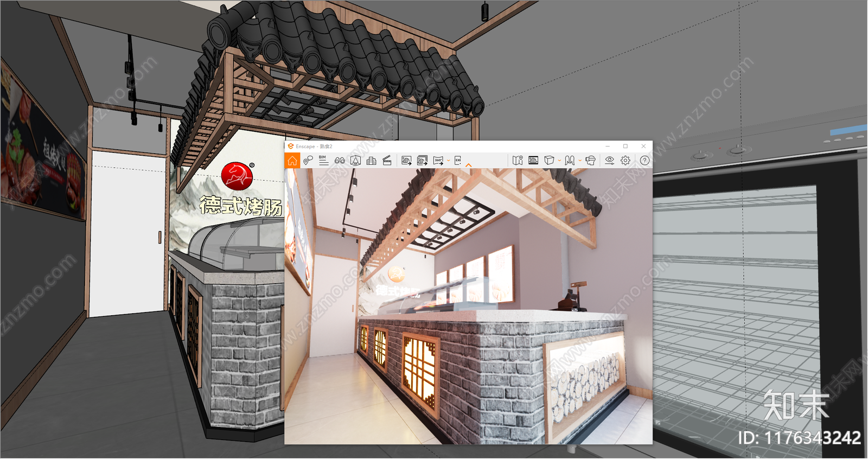
Task: Expand the projection mode dropdown arrow
Action: (x=559, y=161)
